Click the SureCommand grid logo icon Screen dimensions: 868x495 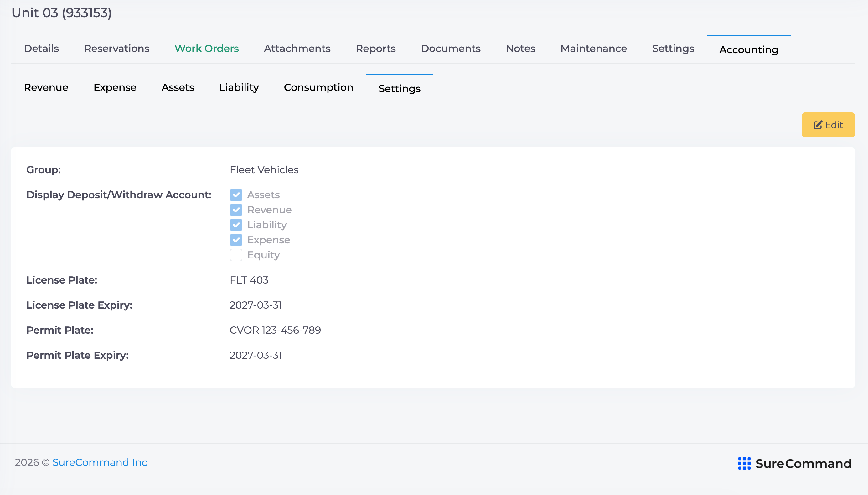744,463
